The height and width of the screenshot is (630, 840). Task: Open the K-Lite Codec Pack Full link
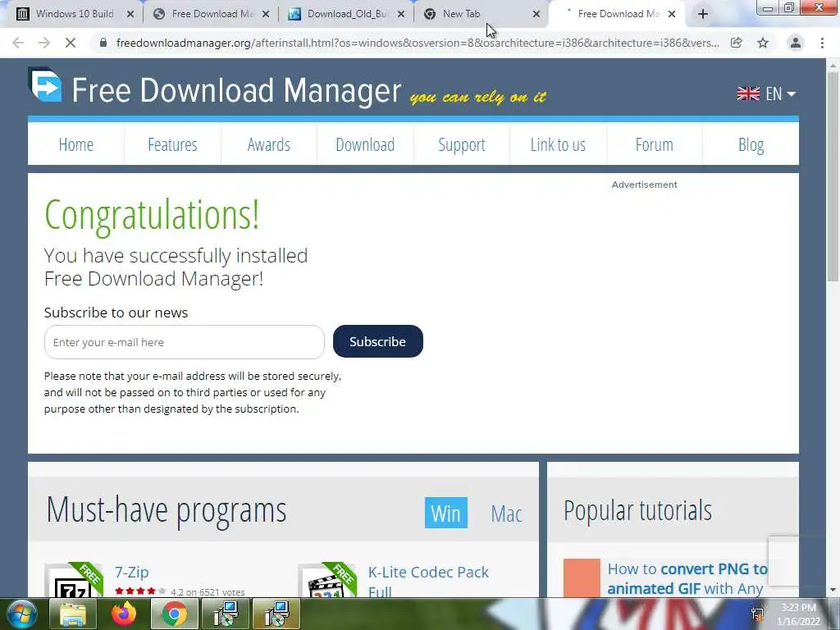coord(428,581)
